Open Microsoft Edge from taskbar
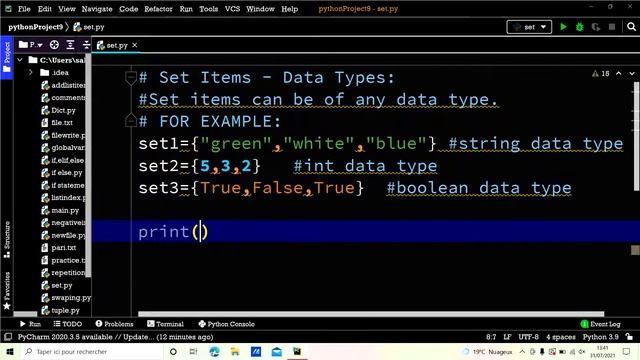The height and width of the screenshot is (360, 640). (x=214, y=351)
